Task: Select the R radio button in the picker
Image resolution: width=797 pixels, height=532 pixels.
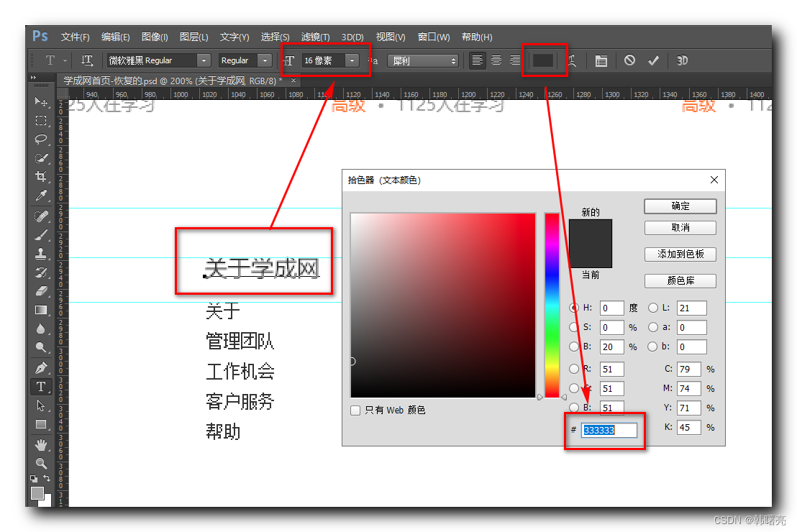Action: [x=575, y=369]
